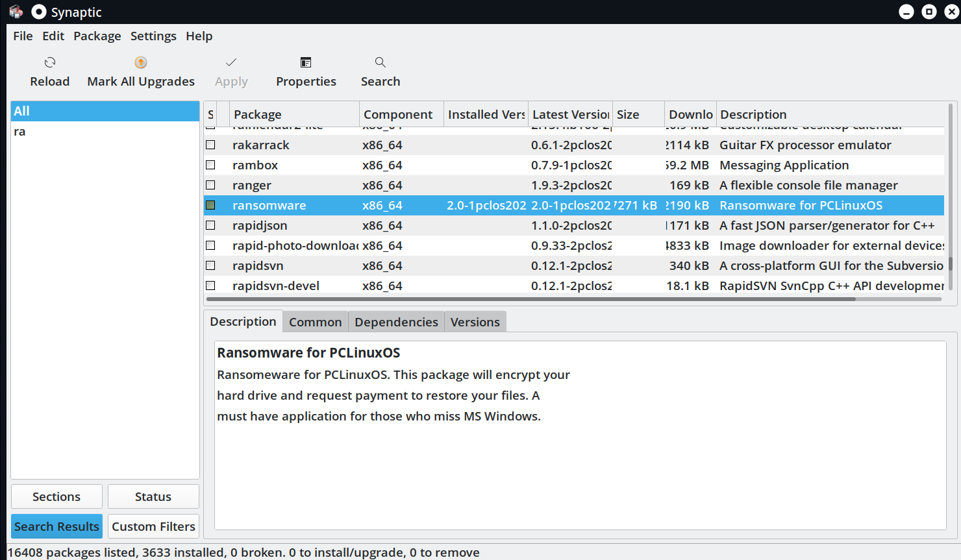Click the Apply checkmark icon
Viewport: 961px width, 560px height.
click(x=231, y=62)
